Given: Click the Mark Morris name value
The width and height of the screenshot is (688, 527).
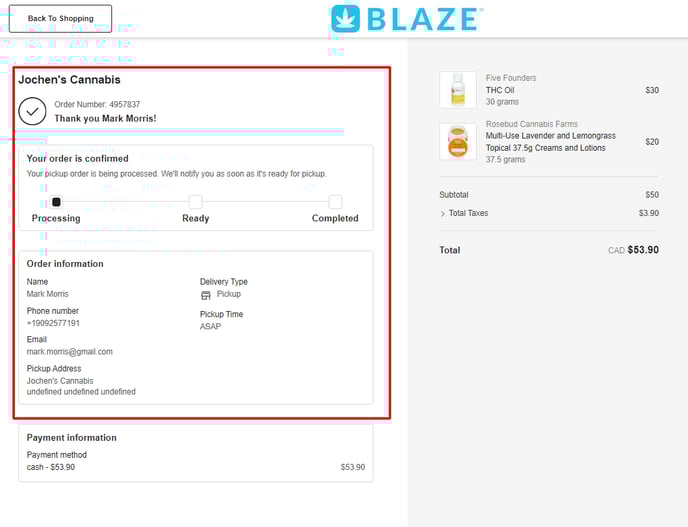Looking at the screenshot, I should click(x=47, y=294).
